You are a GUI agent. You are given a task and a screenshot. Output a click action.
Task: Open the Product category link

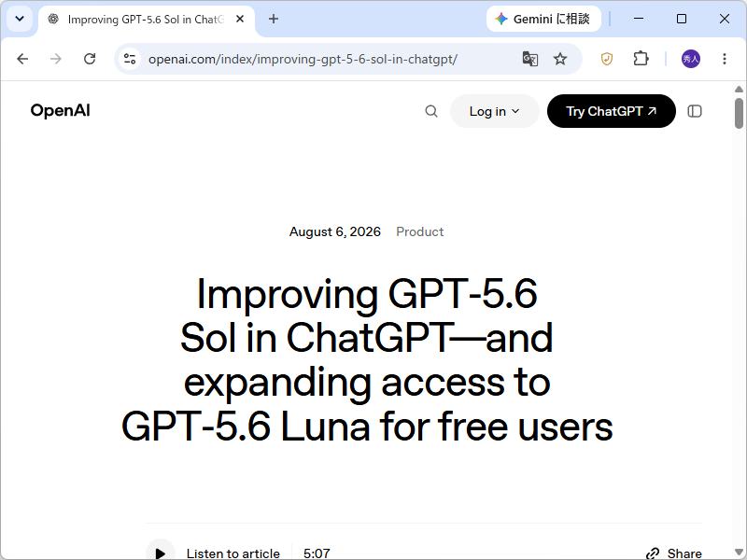click(x=419, y=231)
